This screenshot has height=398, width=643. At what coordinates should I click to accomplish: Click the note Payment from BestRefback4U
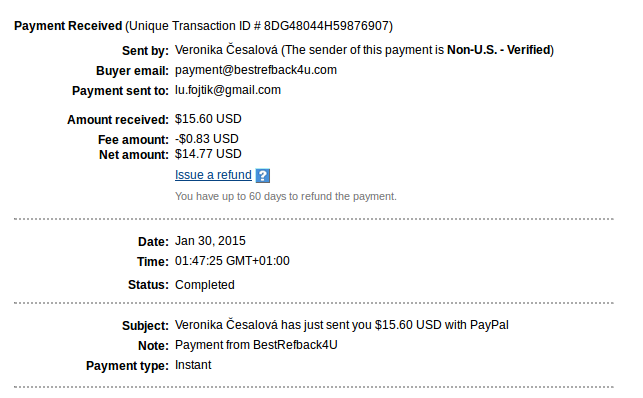pos(256,345)
